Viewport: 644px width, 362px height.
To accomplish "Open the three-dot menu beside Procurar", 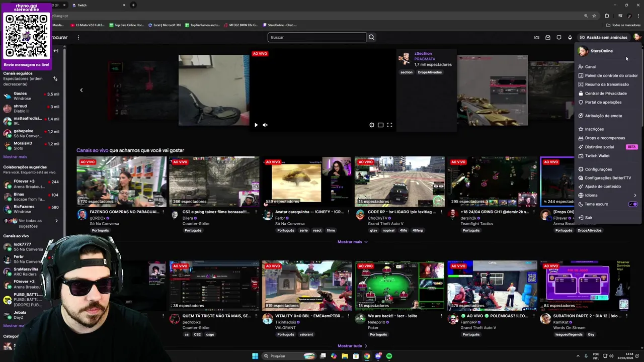I will (78, 37).
